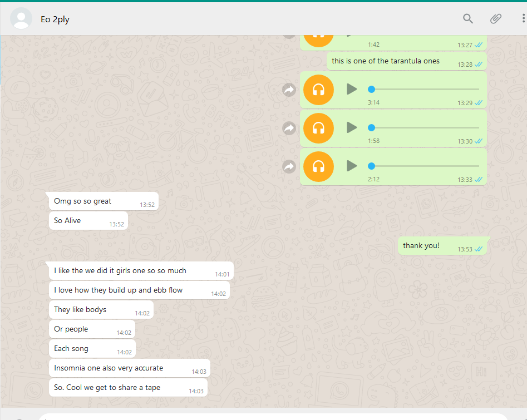Click headphone icon of 2:12 audio
527x420 pixels.
(318, 166)
